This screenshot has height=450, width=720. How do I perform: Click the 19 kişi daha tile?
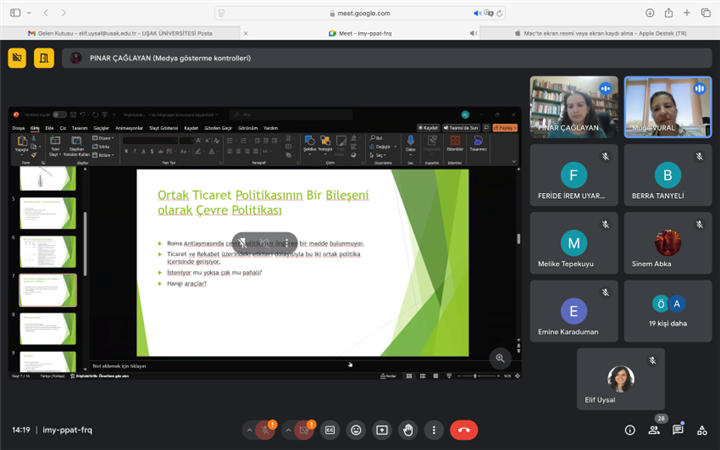pos(667,311)
